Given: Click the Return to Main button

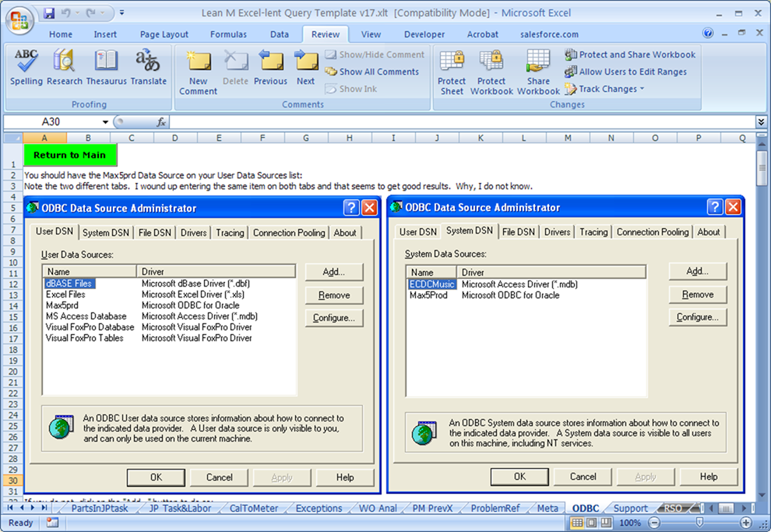Looking at the screenshot, I should [x=70, y=155].
